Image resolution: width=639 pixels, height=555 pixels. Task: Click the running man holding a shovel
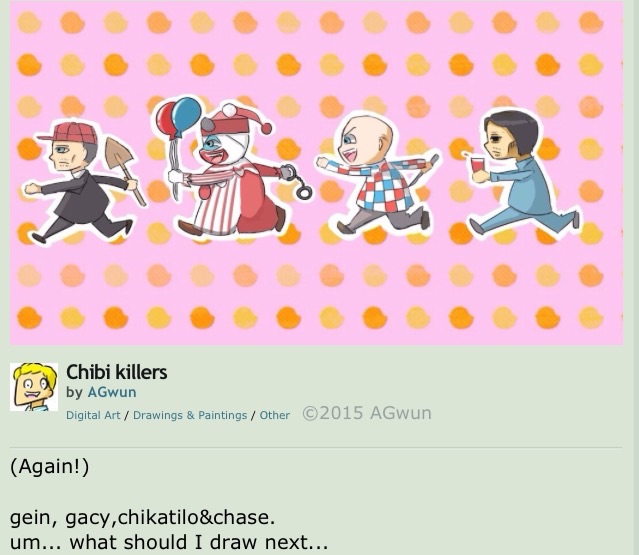click(x=82, y=183)
